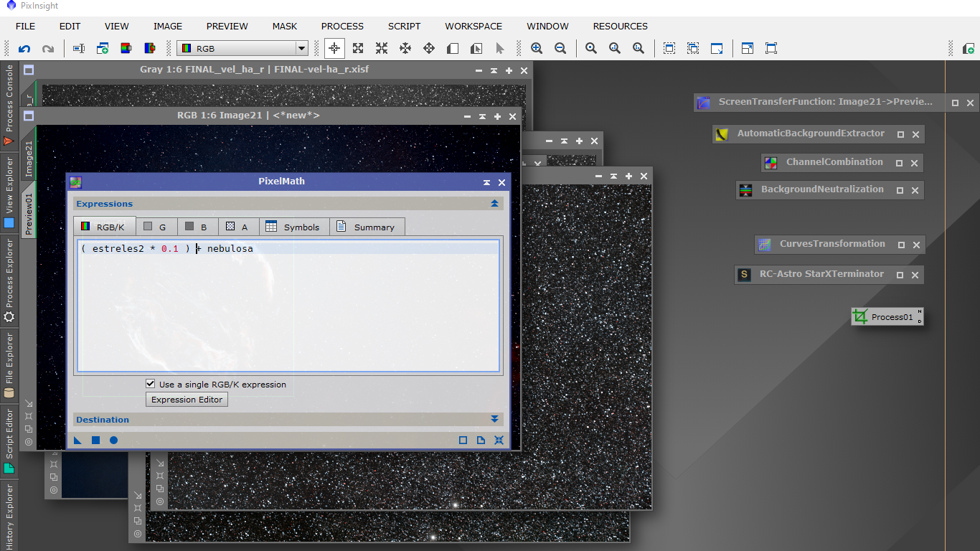
Task: Click the fit window to view toolbar icon
Action: (748, 49)
